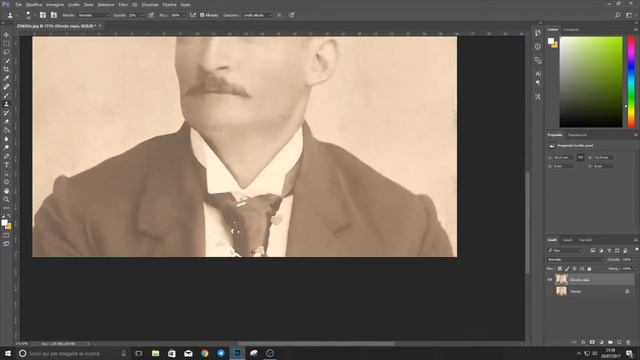640x360 pixels.
Task: Toggle pressure for opacity button
Action: pyautogui.click(x=151, y=15)
